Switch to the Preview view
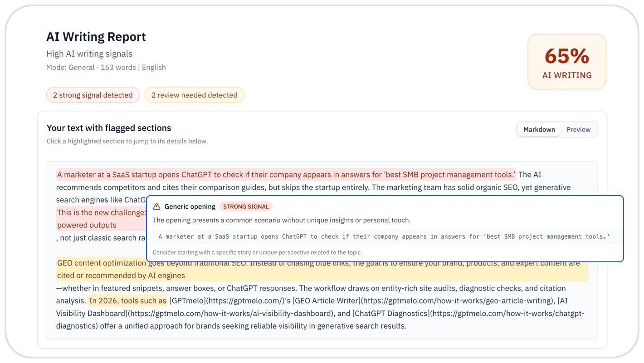The image size is (644, 363). 578,129
